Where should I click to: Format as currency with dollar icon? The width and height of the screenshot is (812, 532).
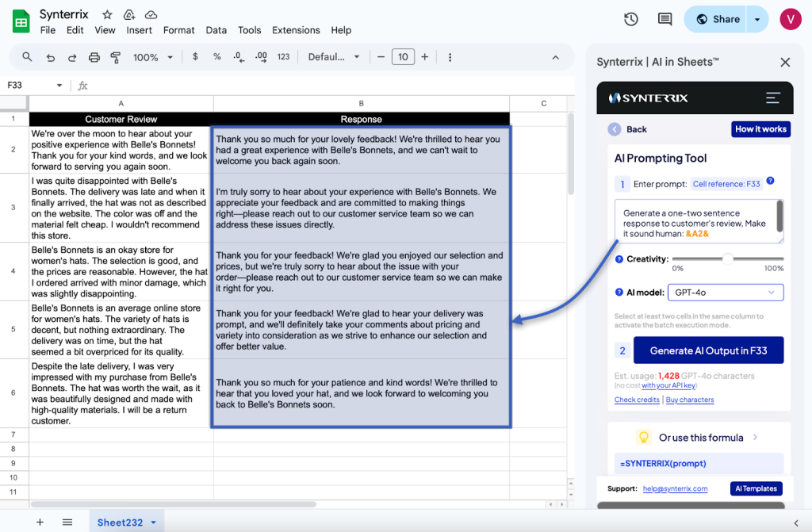coord(195,57)
